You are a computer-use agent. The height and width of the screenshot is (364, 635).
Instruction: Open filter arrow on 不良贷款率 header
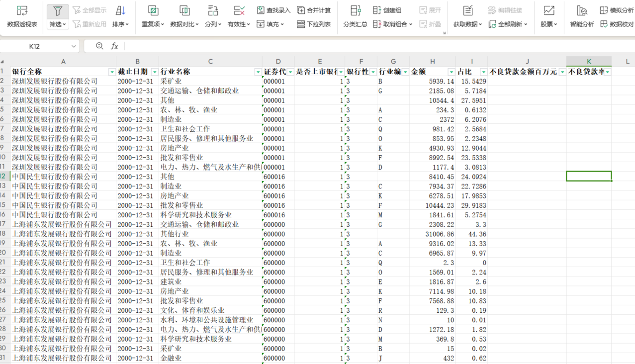tap(607, 72)
